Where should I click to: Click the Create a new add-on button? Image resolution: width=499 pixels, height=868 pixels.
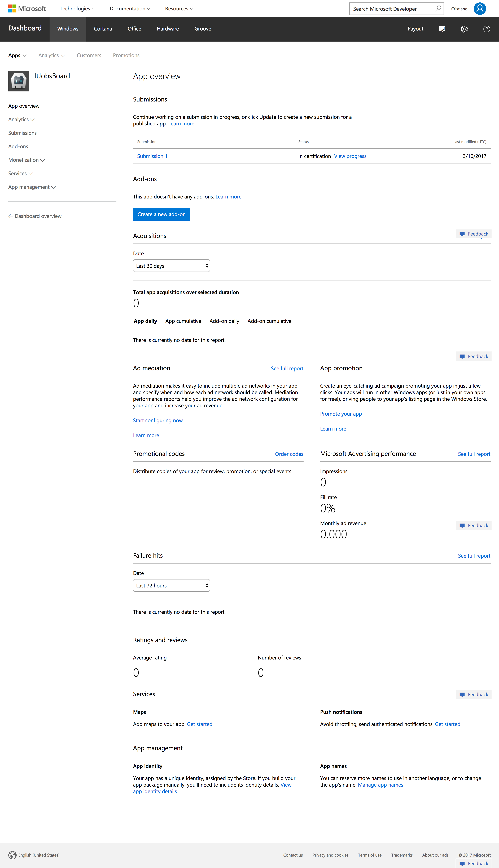click(x=161, y=214)
